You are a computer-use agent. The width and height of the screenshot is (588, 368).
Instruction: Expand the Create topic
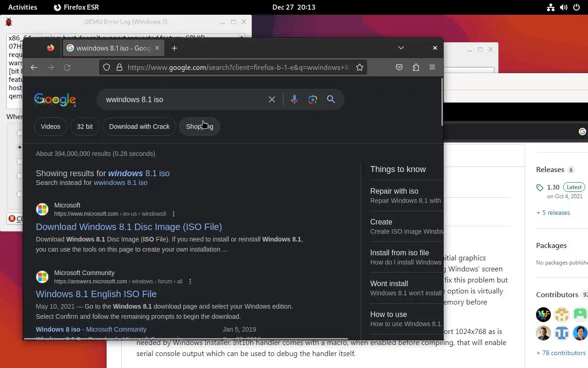click(407, 226)
